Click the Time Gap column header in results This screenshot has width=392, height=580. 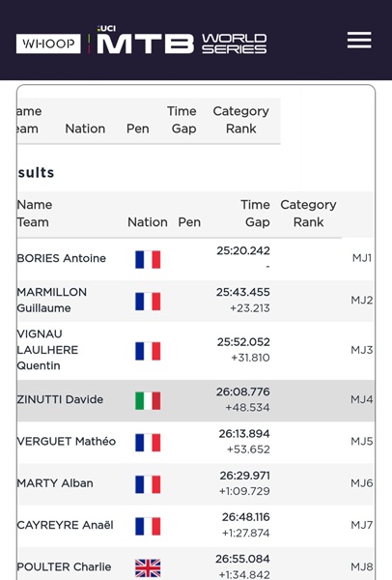257,214
